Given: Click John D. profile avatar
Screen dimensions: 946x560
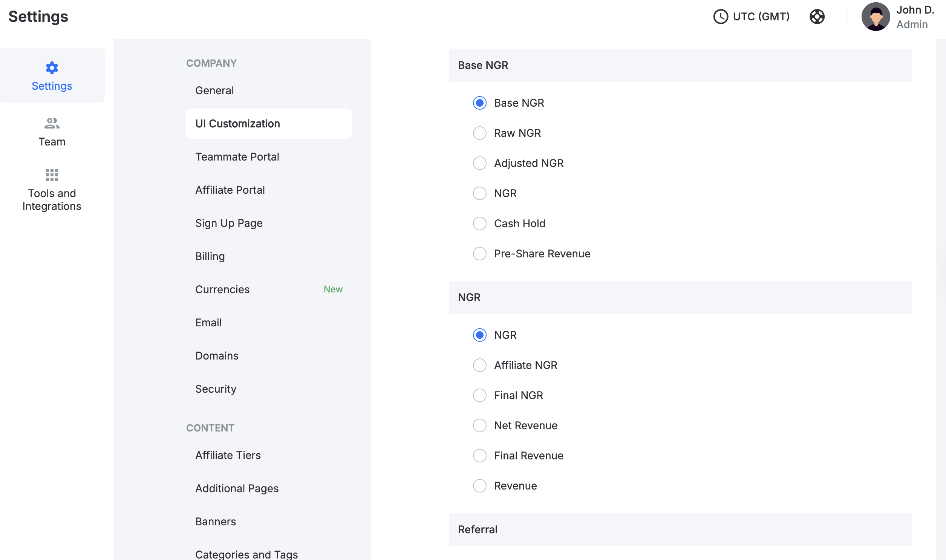Looking at the screenshot, I should (x=876, y=17).
